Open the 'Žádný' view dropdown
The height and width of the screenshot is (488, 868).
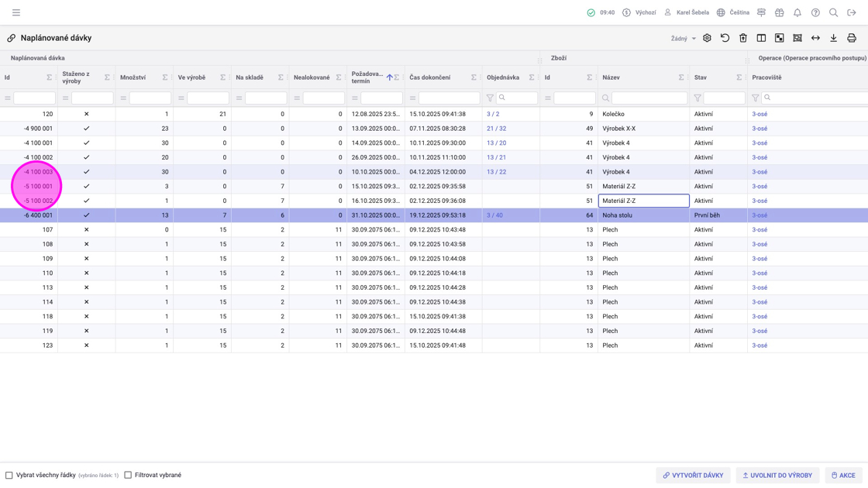(683, 39)
